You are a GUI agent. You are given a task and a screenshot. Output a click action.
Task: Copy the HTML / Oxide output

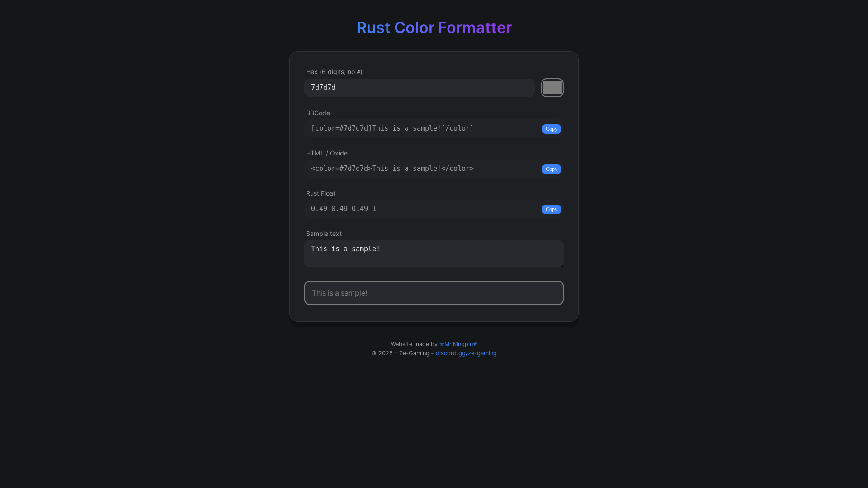click(551, 169)
